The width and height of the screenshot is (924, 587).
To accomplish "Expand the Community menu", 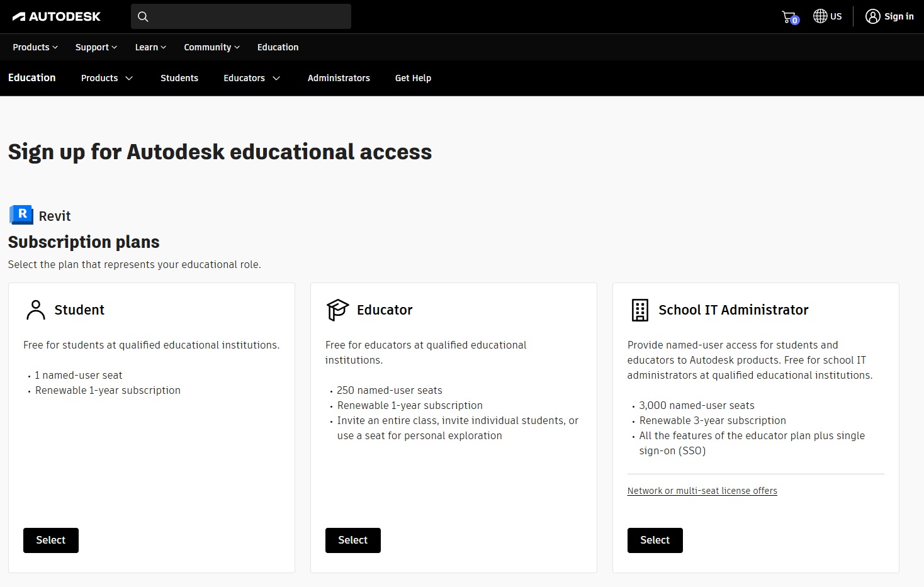I will click(211, 47).
